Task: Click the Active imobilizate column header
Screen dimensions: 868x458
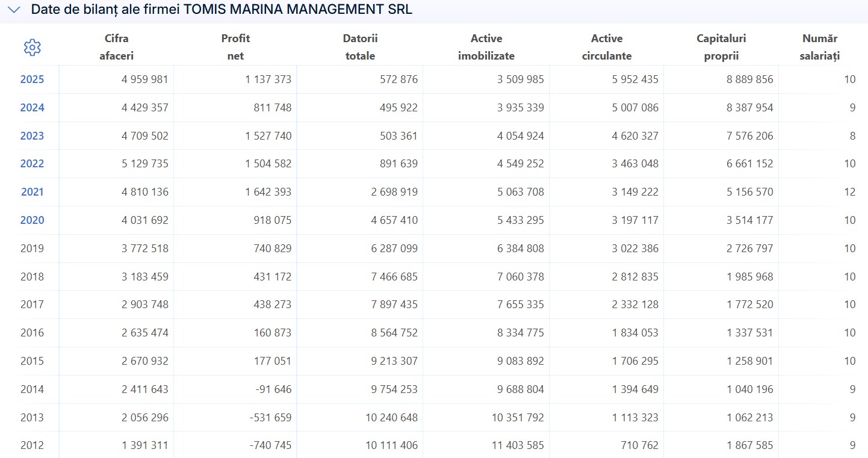Action: click(x=486, y=48)
